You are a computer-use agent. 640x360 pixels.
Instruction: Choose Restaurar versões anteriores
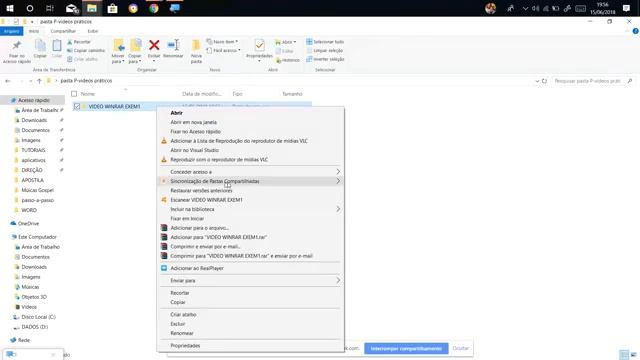pyautogui.click(x=250, y=191)
